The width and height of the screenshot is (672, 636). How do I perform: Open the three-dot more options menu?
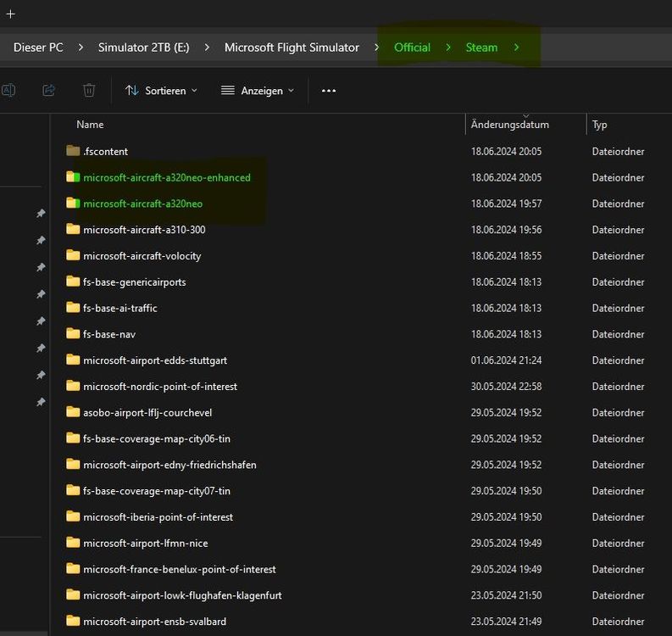coord(329,90)
